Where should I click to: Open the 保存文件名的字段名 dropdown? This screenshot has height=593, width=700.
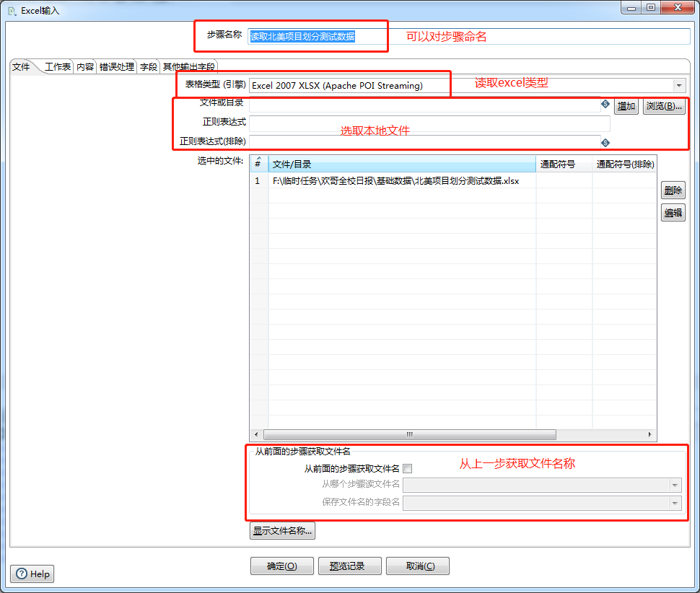coord(674,503)
